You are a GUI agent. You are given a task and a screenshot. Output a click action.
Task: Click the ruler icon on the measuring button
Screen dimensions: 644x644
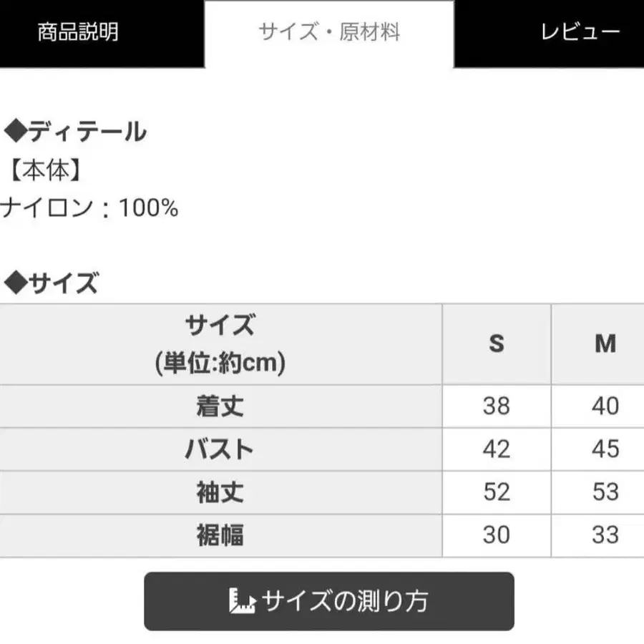243,601
